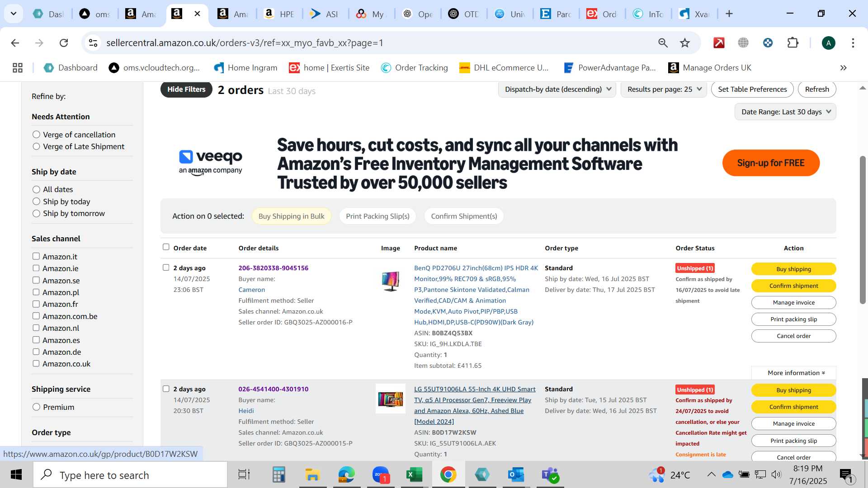Select Verge of Late Shipment filter
The height and width of the screenshot is (488, 868).
click(x=37, y=146)
